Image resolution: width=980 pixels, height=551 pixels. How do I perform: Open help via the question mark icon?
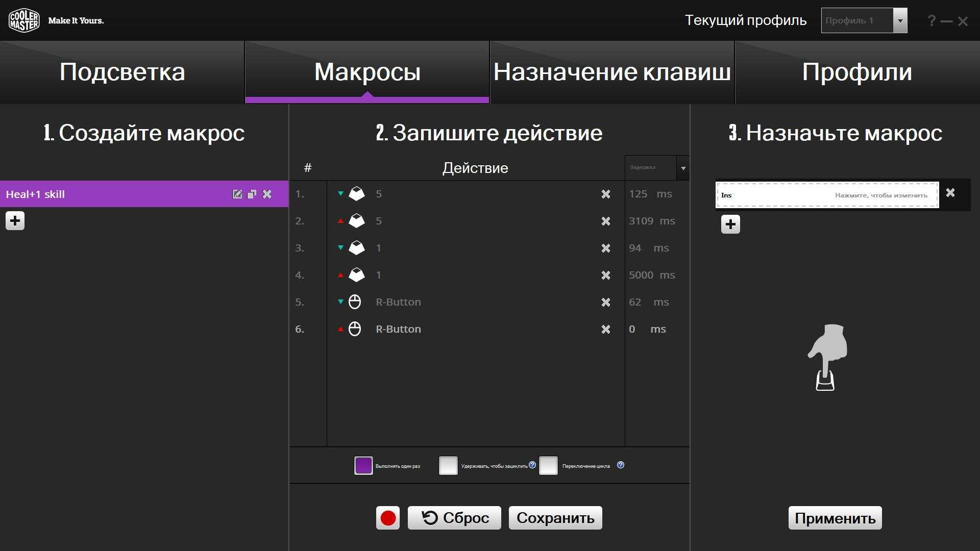click(x=932, y=21)
